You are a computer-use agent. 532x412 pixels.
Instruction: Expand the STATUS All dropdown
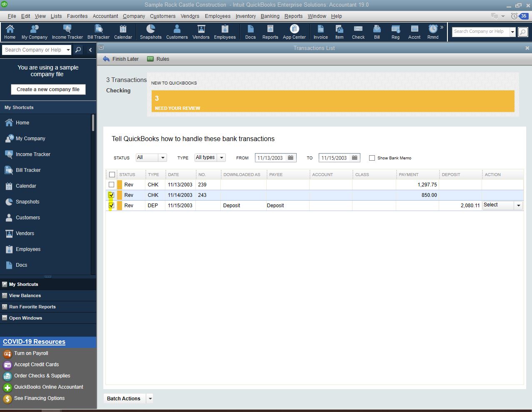tap(162, 158)
